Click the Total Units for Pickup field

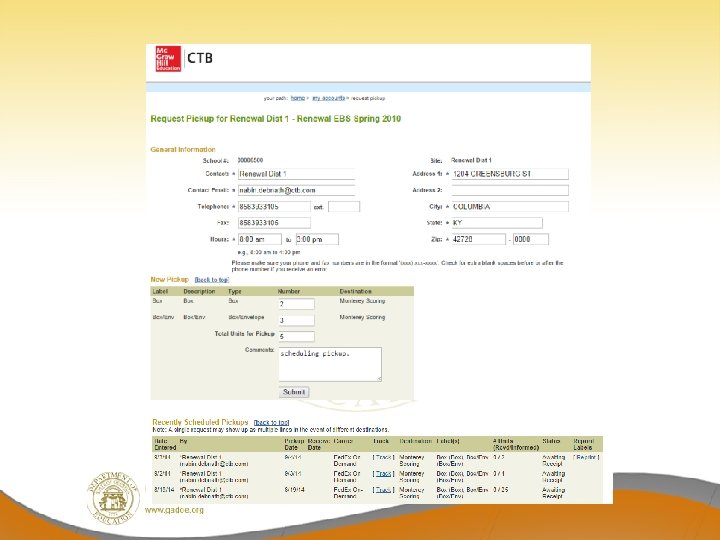[297, 336]
